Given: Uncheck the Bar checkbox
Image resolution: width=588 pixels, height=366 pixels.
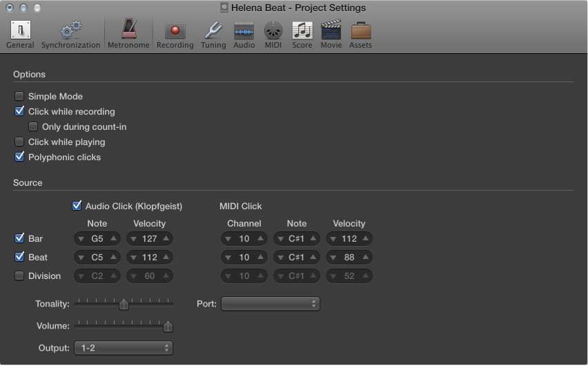Looking at the screenshot, I should tap(19, 238).
